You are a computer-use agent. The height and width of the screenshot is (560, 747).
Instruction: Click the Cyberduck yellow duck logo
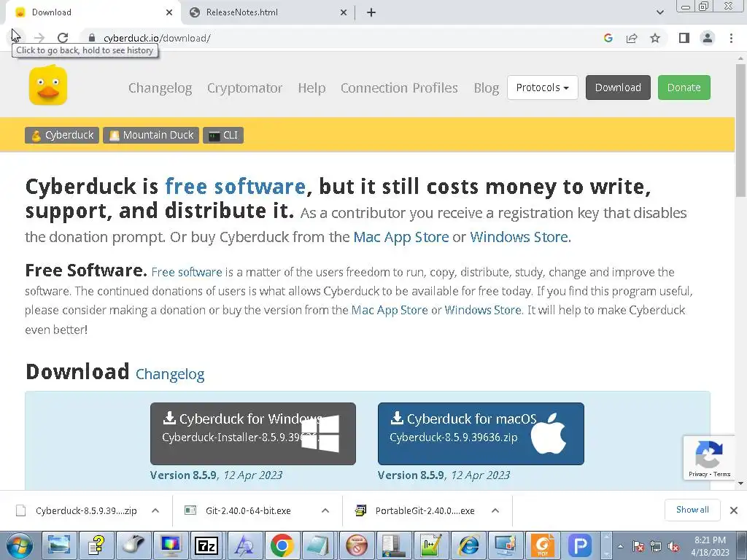click(x=48, y=85)
